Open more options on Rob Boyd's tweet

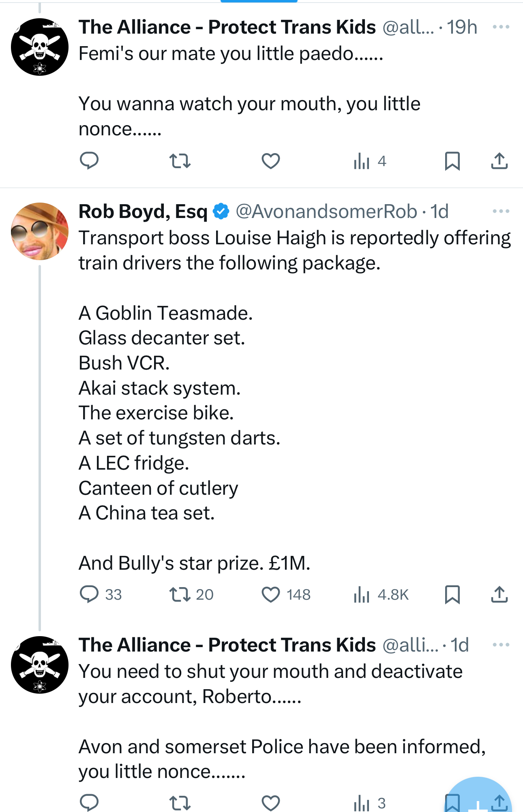tap(501, 211)
